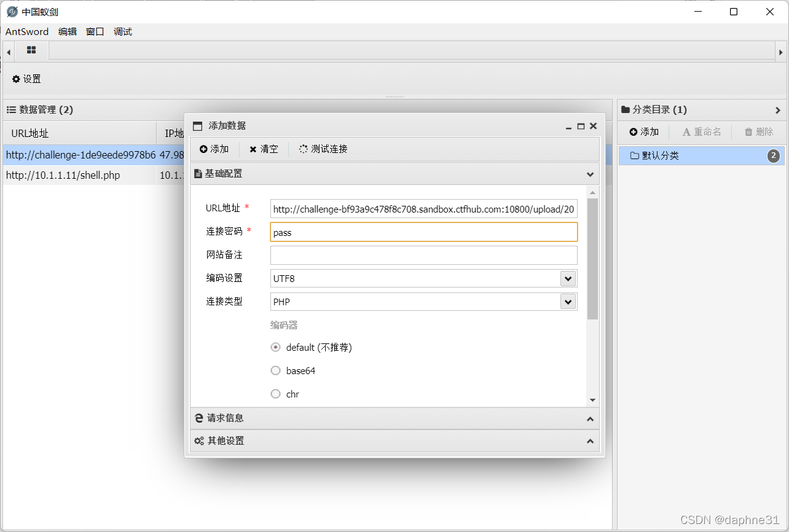Click the 编码器 label
789x532 pixels.
tap(284, 325)
